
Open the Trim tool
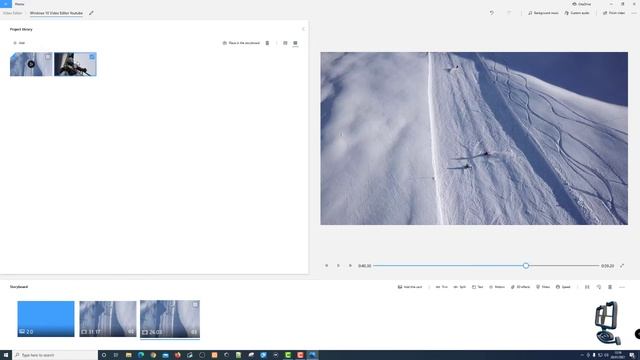[441, 287]
